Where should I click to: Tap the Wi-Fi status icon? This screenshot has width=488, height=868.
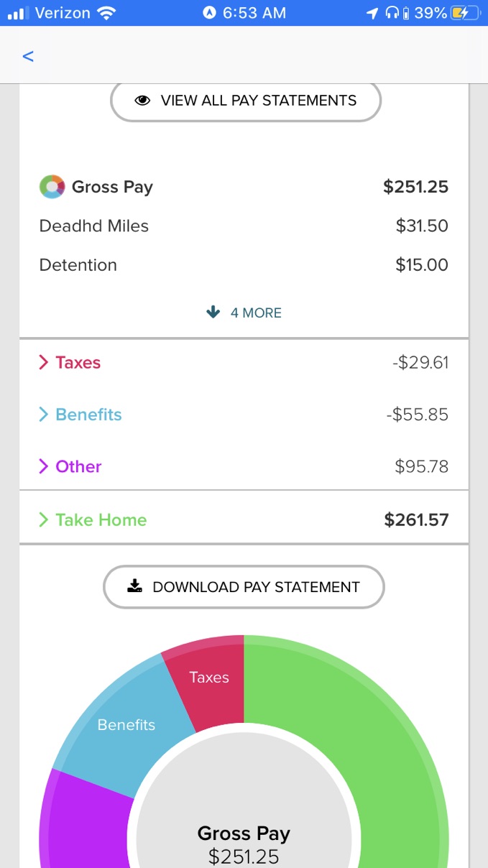pyautogui.click(x=106, y=13)
